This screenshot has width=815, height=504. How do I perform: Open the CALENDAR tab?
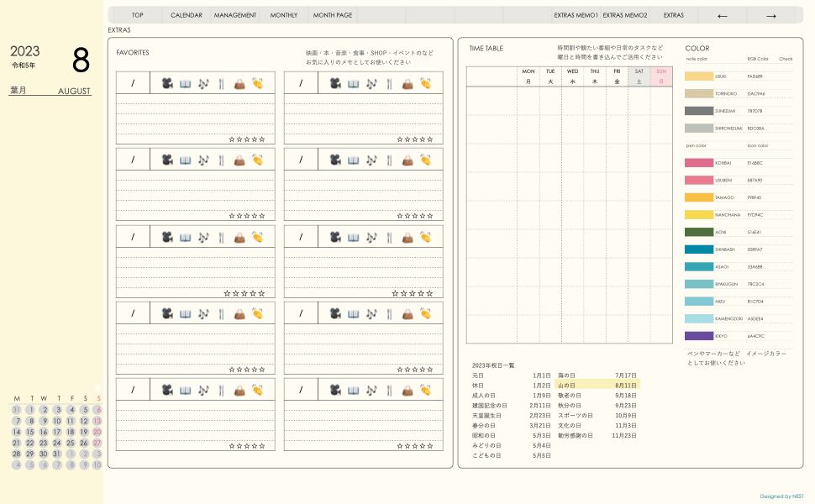point(187,15)
